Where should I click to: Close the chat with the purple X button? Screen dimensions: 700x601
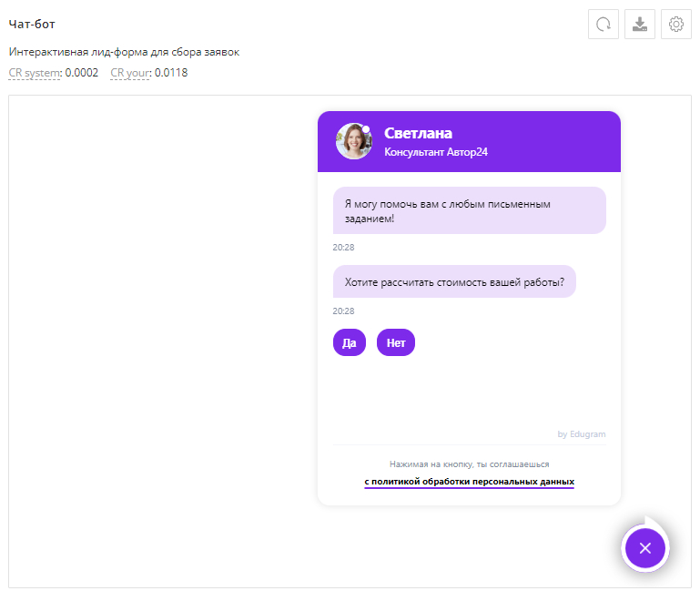point(645,548)
